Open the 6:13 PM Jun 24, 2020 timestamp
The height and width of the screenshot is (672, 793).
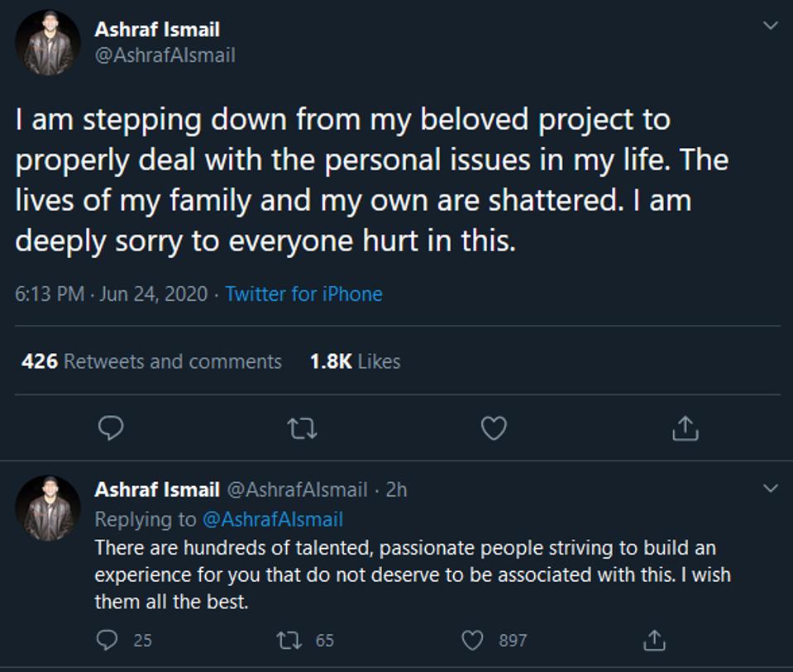click(111, 294)
